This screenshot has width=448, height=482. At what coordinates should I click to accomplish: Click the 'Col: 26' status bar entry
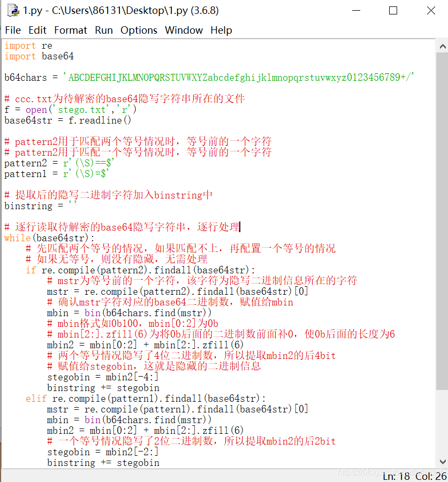tap(431, 477)
